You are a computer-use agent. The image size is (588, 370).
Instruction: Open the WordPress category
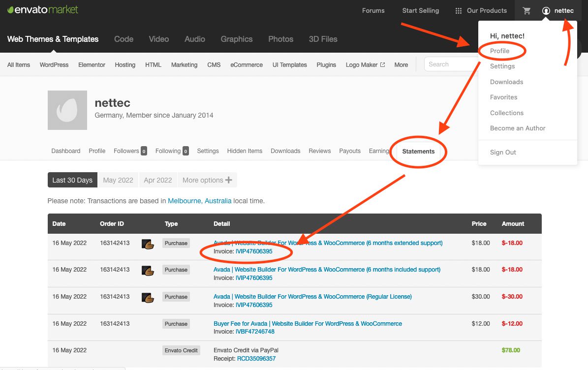click(x=54, y=65)
